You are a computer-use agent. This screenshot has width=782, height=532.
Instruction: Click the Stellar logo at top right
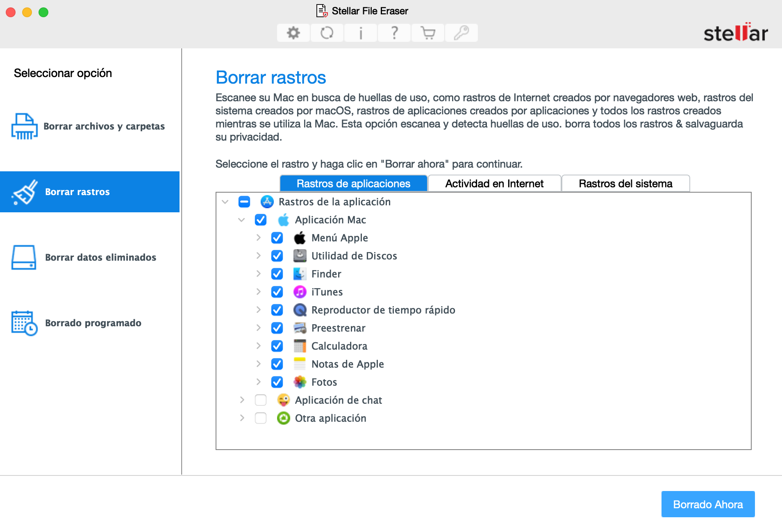click(x=736, y=32)
